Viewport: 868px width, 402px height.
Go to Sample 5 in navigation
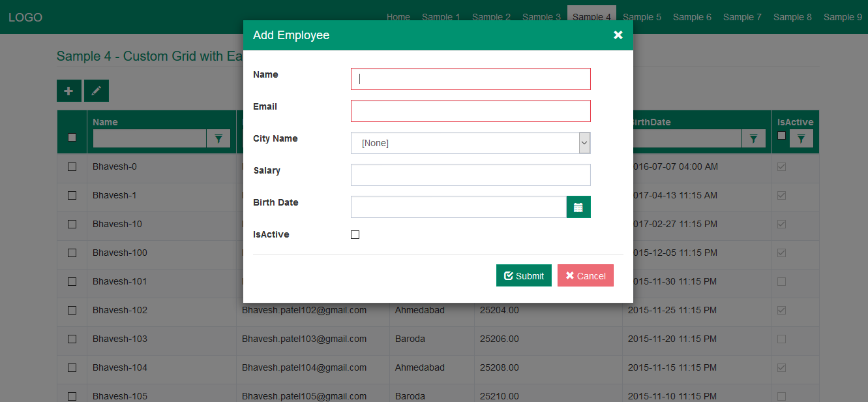click(x=642, y=17)
